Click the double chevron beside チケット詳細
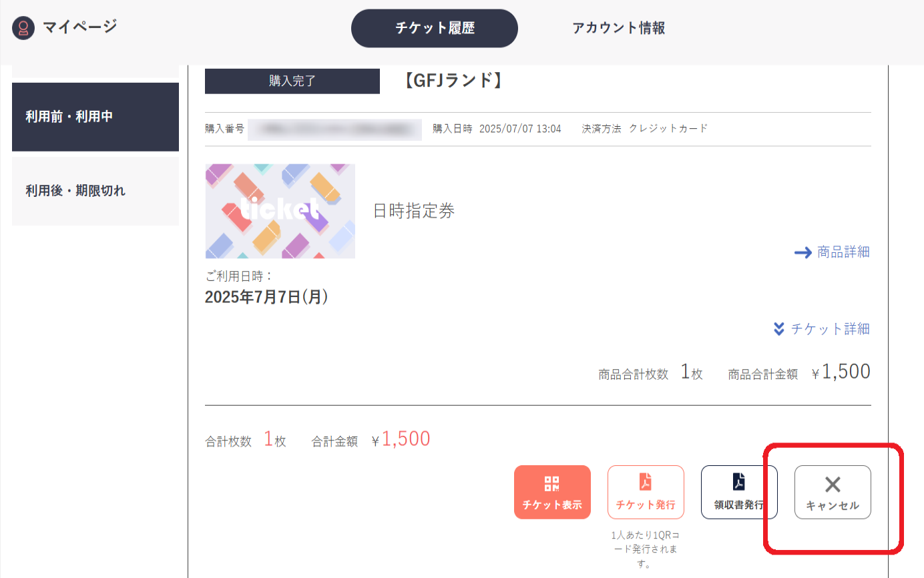The height and width of the screenshot is (578, 924). coord(778,329)
